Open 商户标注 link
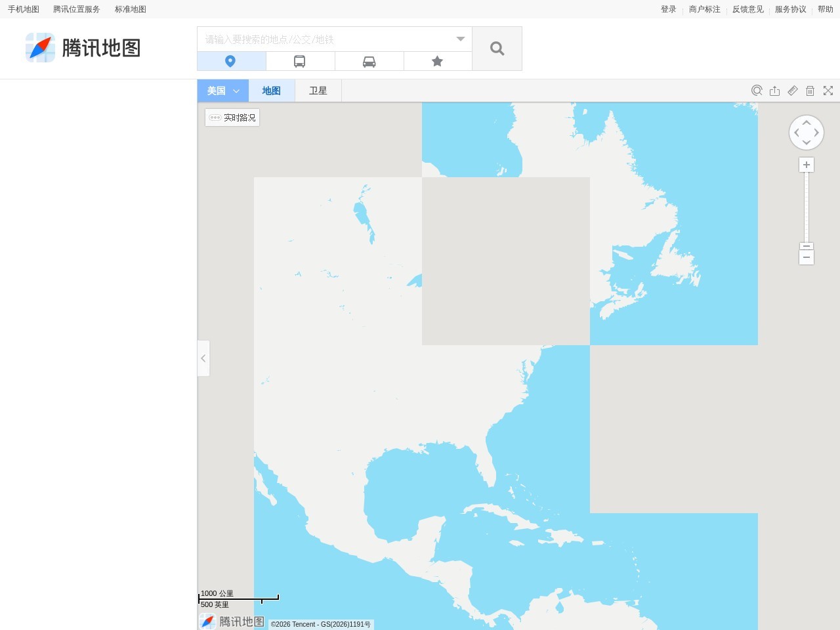Image resolution: width=840 pixels, height=630 pixels. (x=705, y=9)
